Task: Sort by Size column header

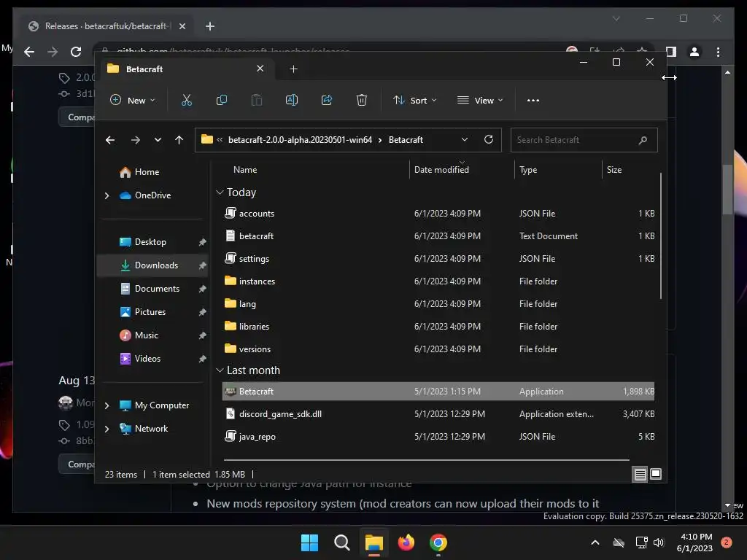Action: (x=614, y=169)
